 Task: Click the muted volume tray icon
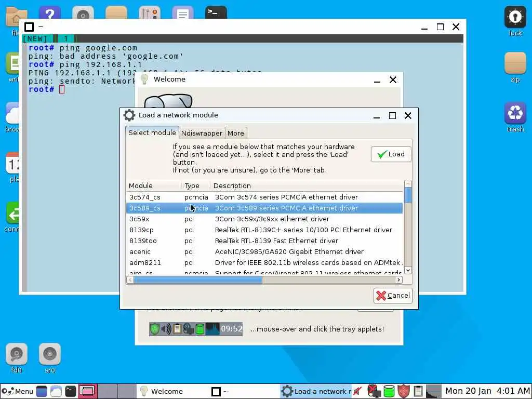357,391
